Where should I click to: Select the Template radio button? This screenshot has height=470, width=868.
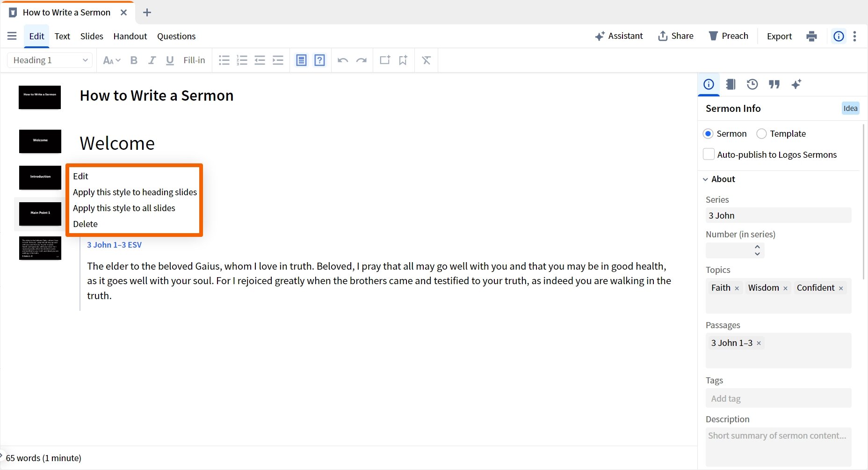[761, 133]
